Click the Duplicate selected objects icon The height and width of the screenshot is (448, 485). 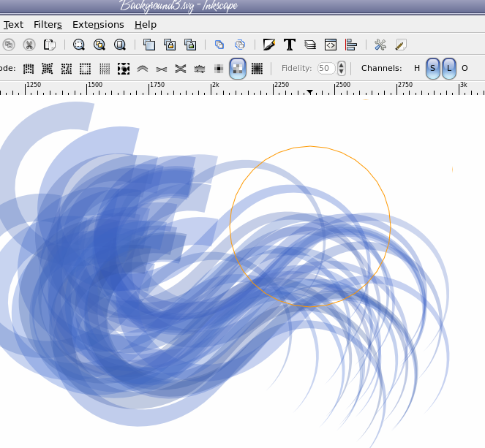pos(149,45)
